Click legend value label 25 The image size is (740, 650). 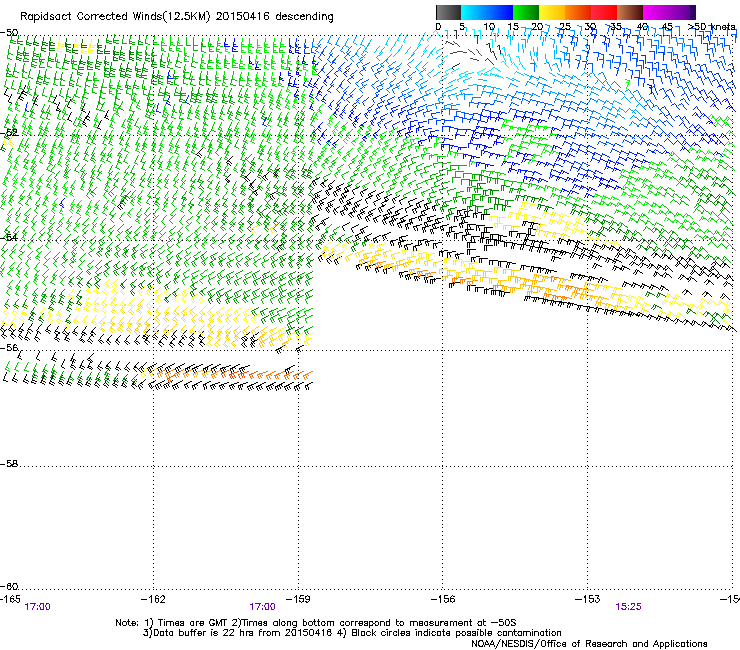coord(564,26)
